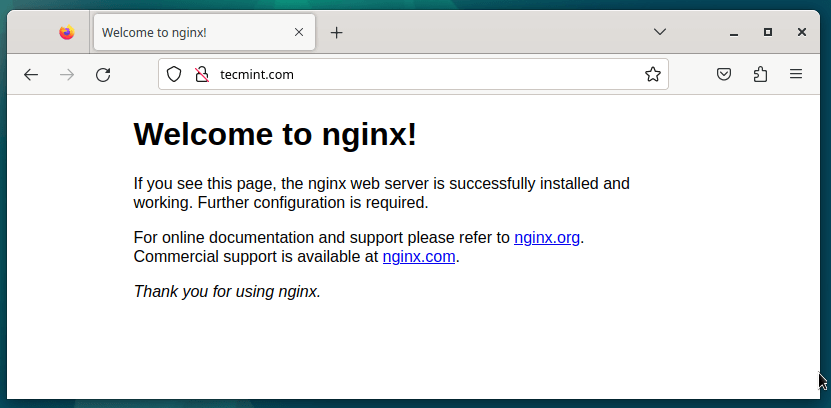The height and width of the screenshot is (408, 831).
Task: Close the Welcome to nginx! tab
Action: (299, 32)
